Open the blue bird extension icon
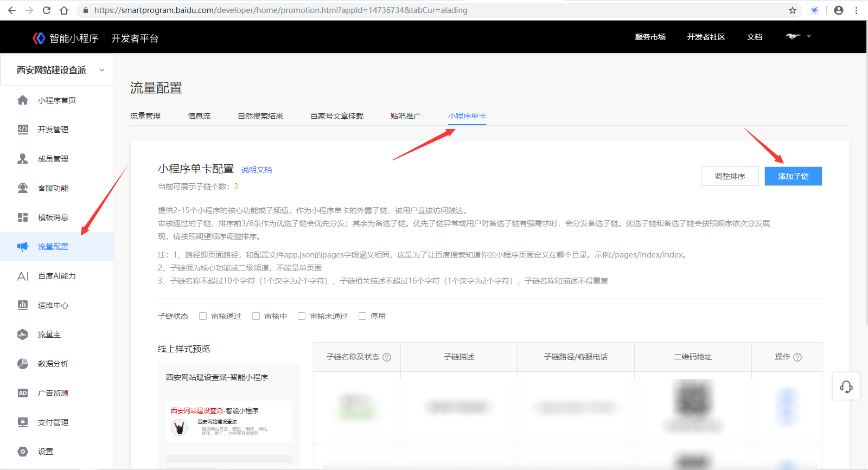The height and width of the screenshot is (470, 868). pyautogui.click(x=814, y=10)
